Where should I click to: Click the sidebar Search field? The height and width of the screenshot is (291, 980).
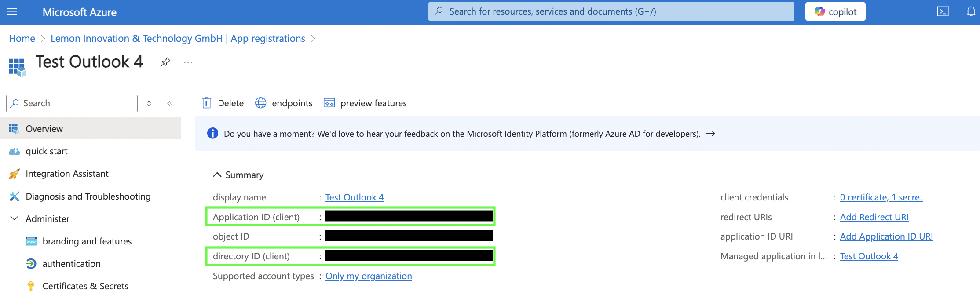click(72, 103)
